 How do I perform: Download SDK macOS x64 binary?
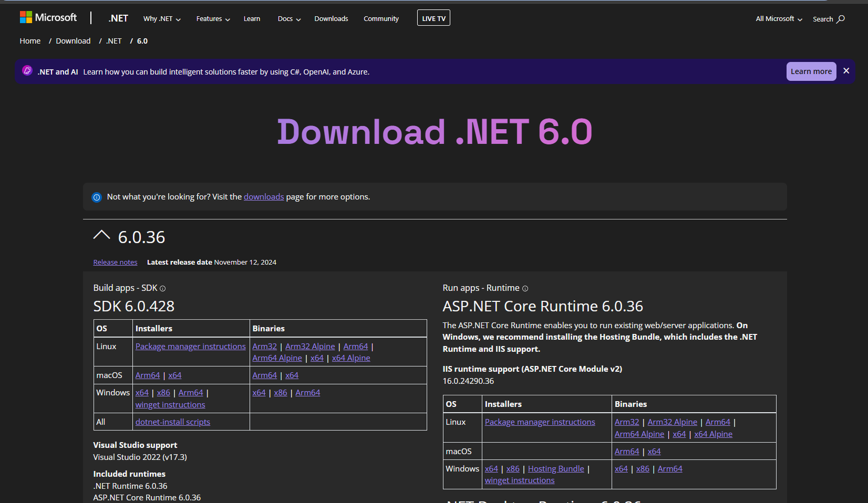[x=292, y=375]
